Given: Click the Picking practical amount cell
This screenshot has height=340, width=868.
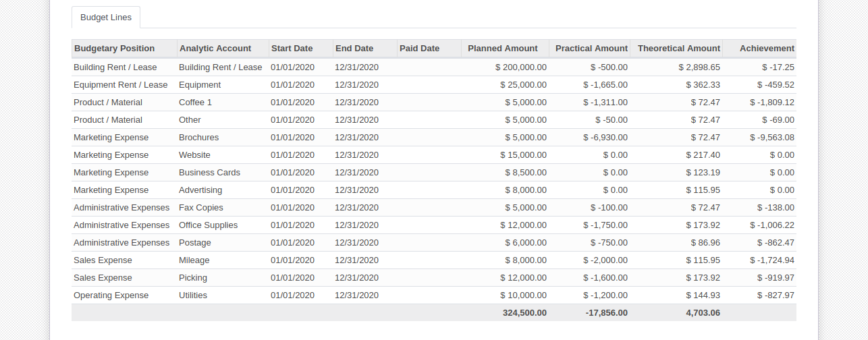Looking at the screenshot, I should pyautogui.click(x=590, y=278).
